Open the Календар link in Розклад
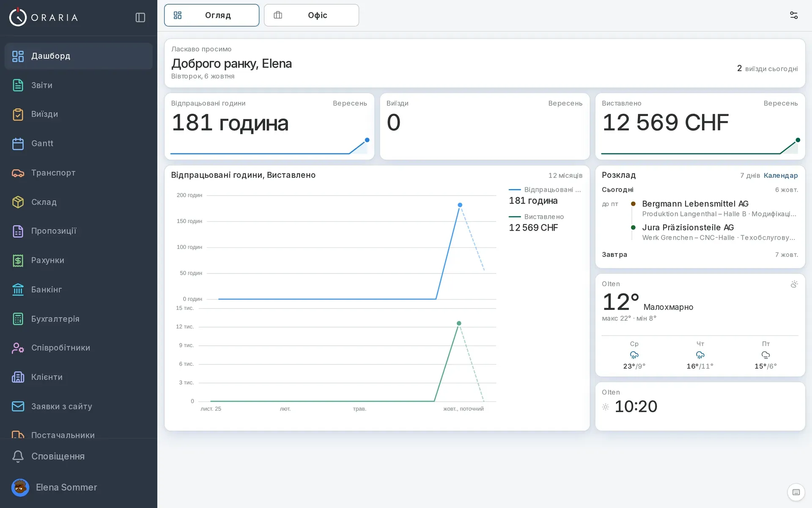The width and height of the screenshot is (812, 508). (x=781, y=175)
